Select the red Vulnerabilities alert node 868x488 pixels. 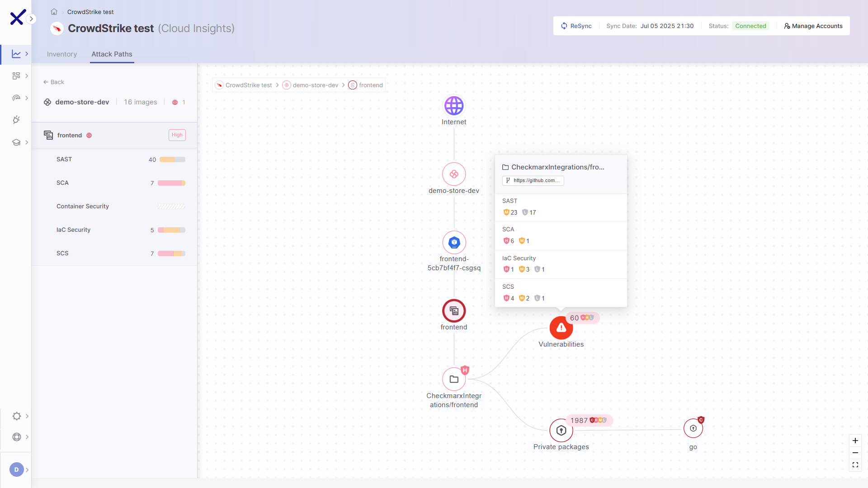561,328
